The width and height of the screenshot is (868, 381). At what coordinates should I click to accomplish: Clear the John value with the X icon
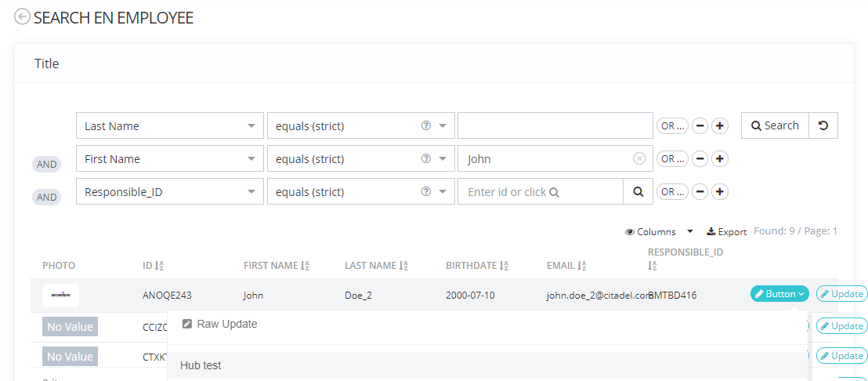click(639, 158)
